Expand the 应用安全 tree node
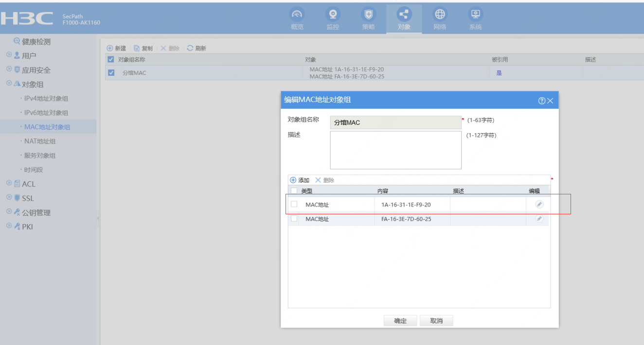Image resolution: width=644 pixels, height=345 pixels. click(x=9, y=69)
